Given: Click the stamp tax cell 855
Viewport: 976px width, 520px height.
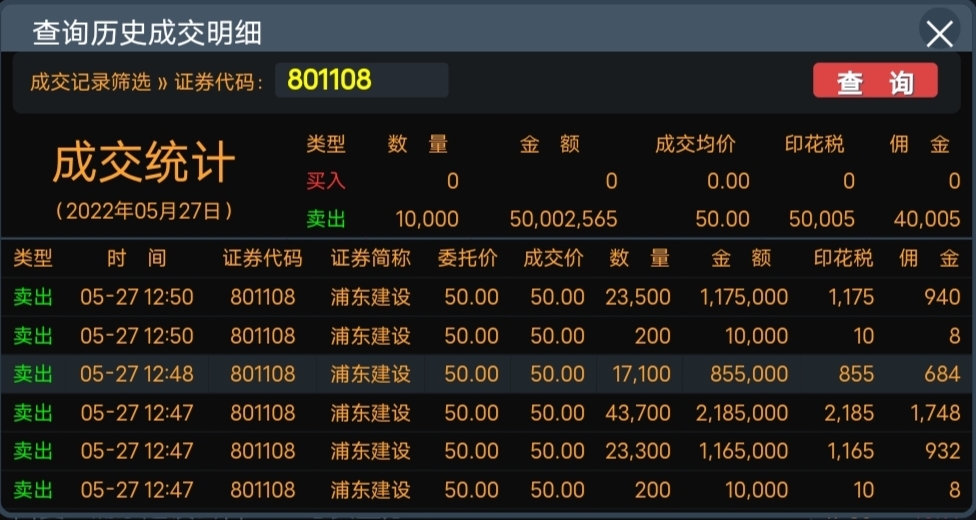Looking at the screenshot, I should (x=856, y=374).
